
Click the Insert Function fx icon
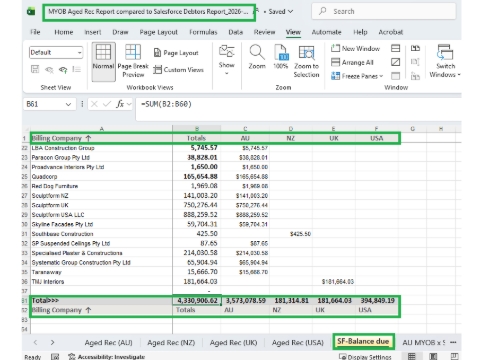tap(120, 104)
